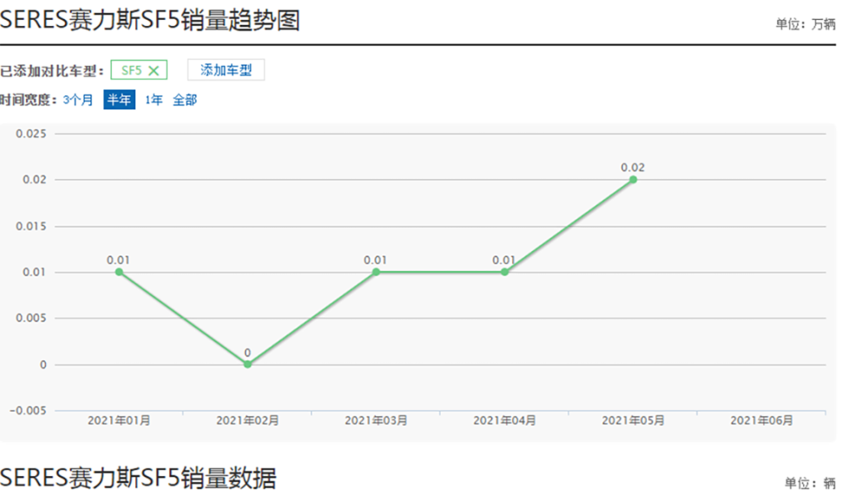Click the 单位：万辆 label
This screenshot has width=868, height=502.
coord(805,23)
